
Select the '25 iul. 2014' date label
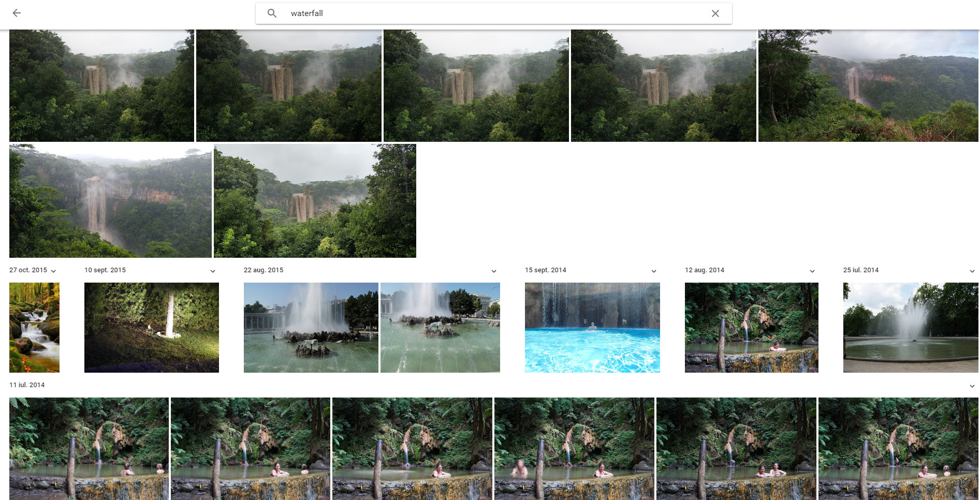(861, 270)
